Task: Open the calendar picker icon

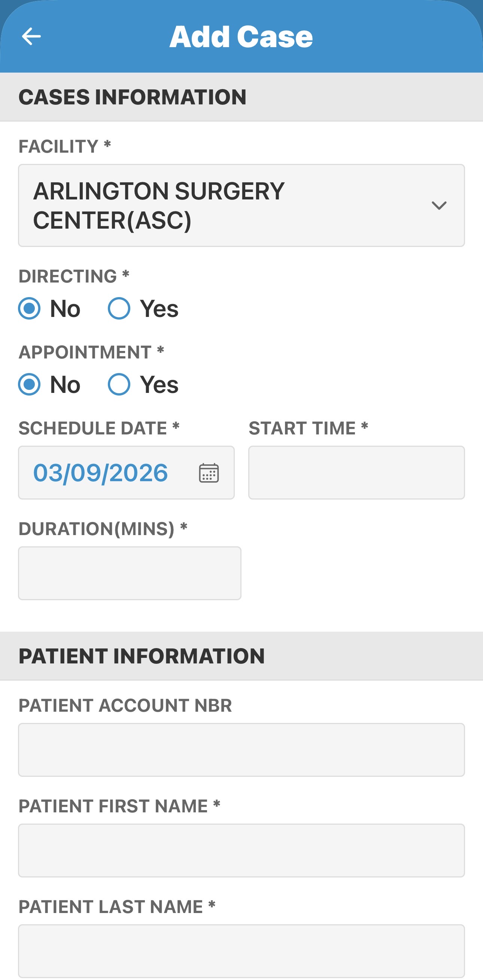Action: click(209, 473)
